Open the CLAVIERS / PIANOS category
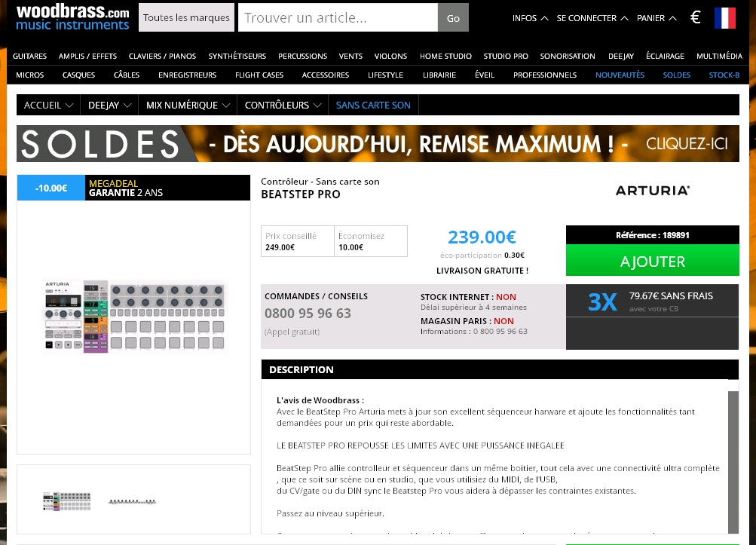This screenshot has height=545, width=756. [x=163, y=56]
